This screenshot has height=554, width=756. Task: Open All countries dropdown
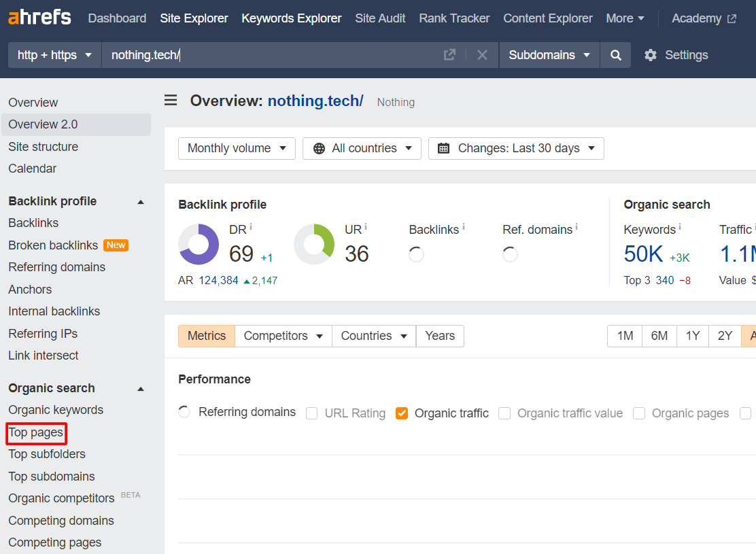tap(362, 148)
